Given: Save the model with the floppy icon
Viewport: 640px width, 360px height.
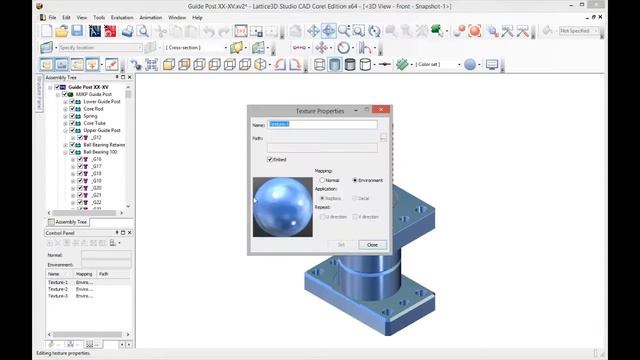Looking at the screenshot, I should click(x=77, y=31).
